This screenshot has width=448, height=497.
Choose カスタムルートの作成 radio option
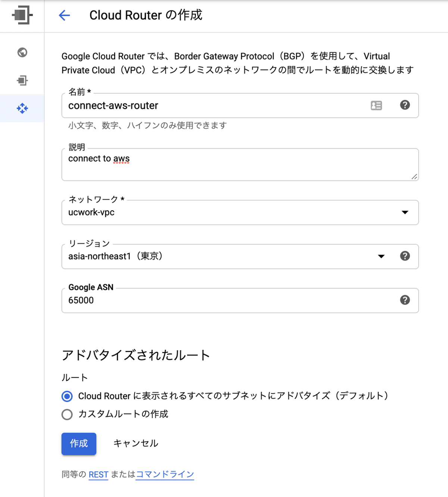pos(67,414)
